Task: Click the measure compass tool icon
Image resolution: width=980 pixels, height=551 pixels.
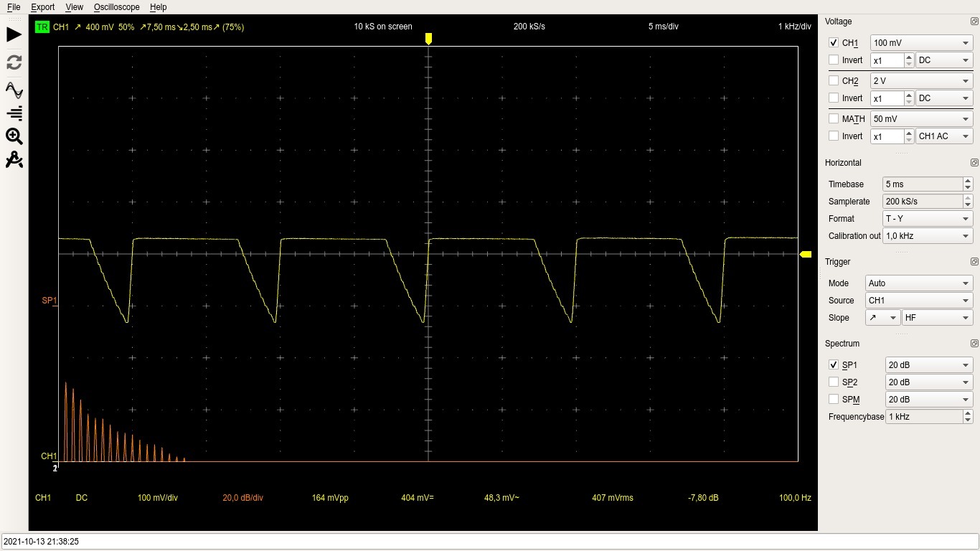Action: pyautogui.click(x=14, y=159)
